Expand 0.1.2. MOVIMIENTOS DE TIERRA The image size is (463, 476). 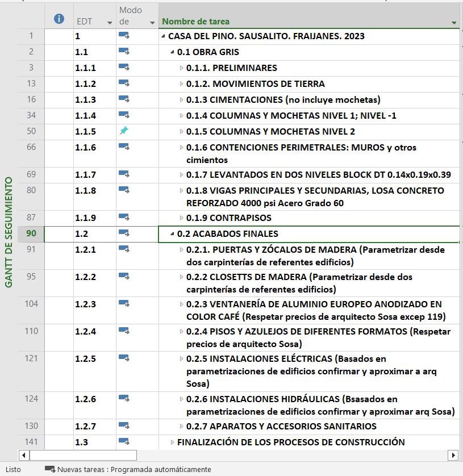coord(181,83)
